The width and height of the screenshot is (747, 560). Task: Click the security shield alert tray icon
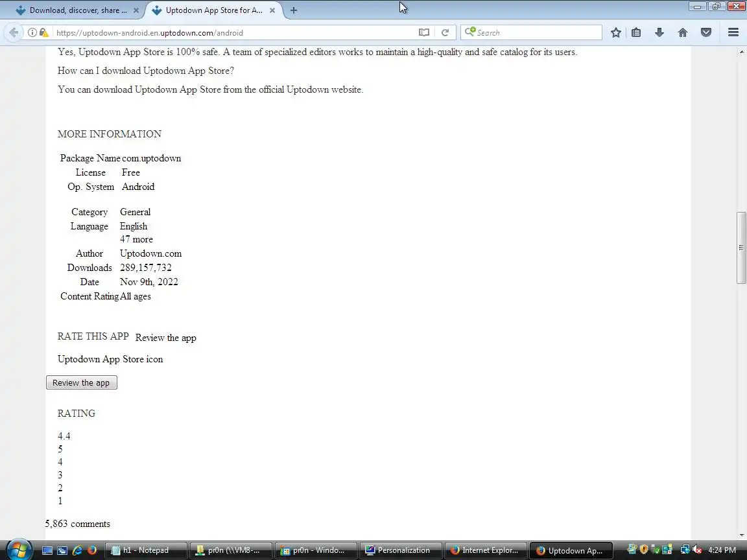tap(644, 550)
